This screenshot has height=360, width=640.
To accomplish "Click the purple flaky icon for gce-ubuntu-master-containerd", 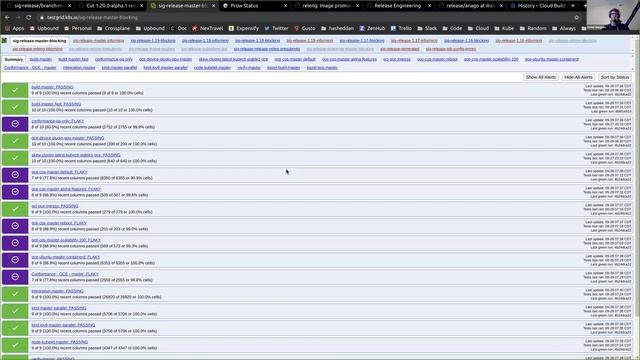I will 15,260.
